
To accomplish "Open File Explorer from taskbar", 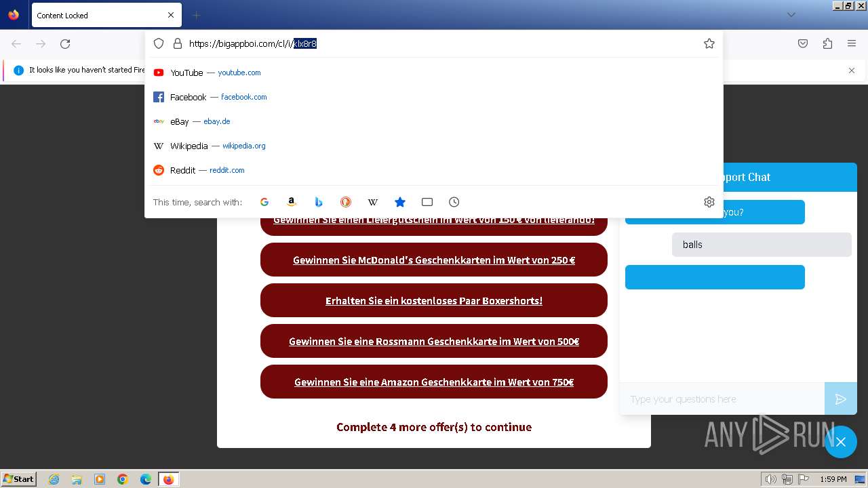I will pos(77,479).
